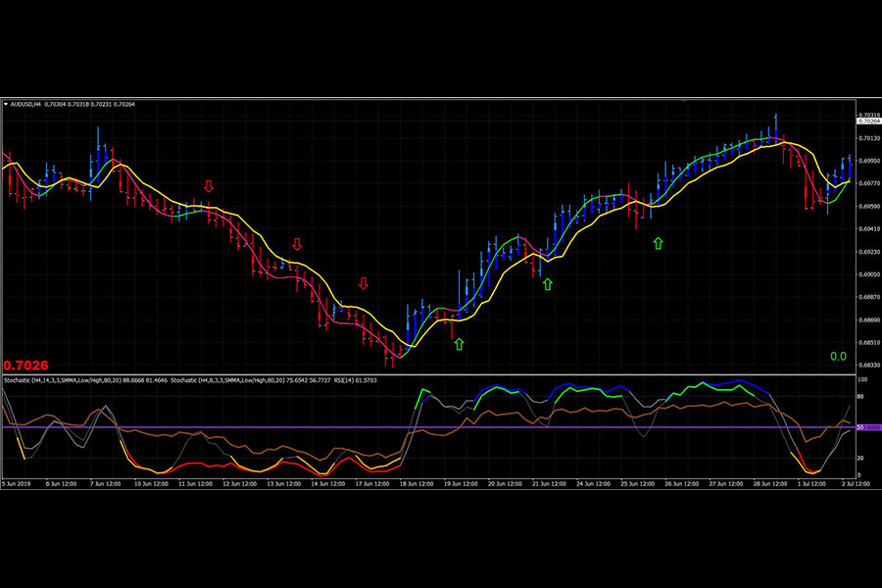The width and height of the screenshot is (882, 588).
Task: Select the green buy arrow near 21 Jun
Action: pos(547,285)
